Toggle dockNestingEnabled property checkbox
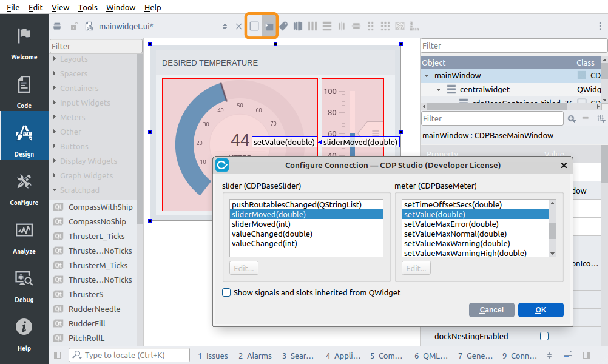Image resolution: width=608 pixels, height=364 pixels. click(x=544, y=336)
